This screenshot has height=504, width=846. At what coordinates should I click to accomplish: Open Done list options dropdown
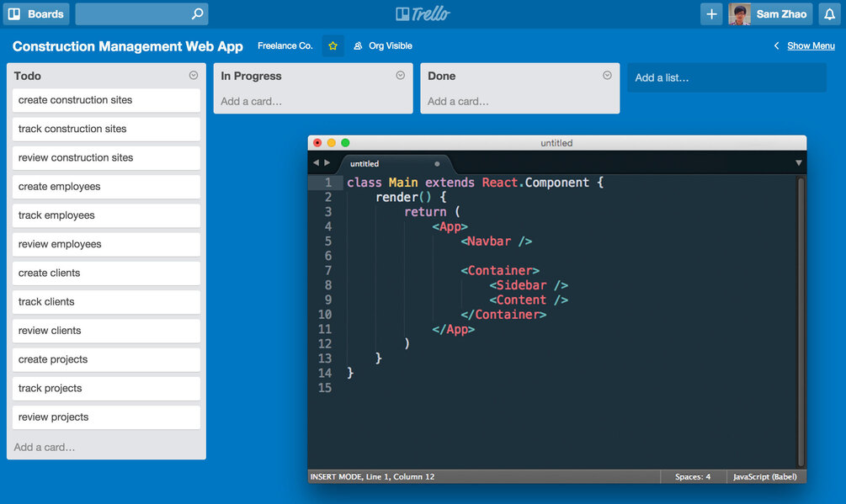[607, 76]
